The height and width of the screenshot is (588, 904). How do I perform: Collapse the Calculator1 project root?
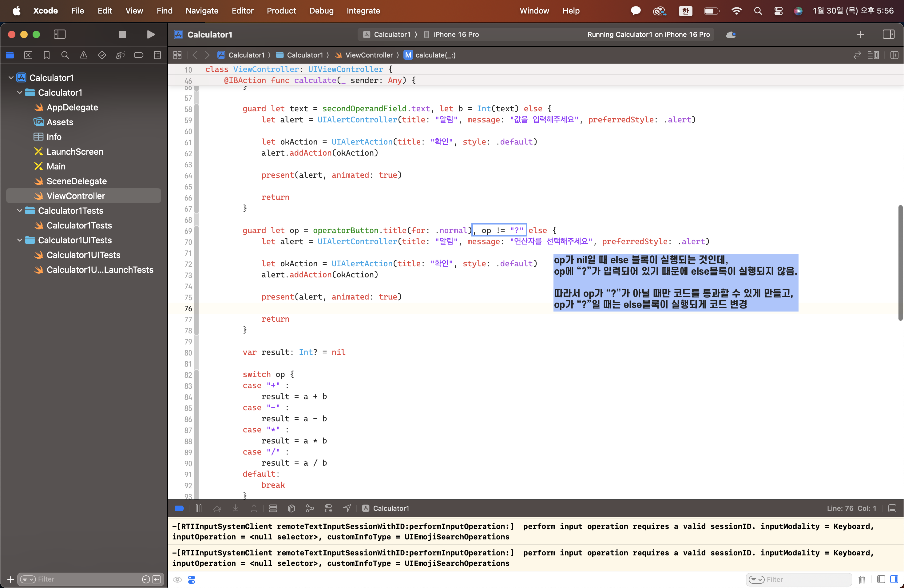pos(11,78)
